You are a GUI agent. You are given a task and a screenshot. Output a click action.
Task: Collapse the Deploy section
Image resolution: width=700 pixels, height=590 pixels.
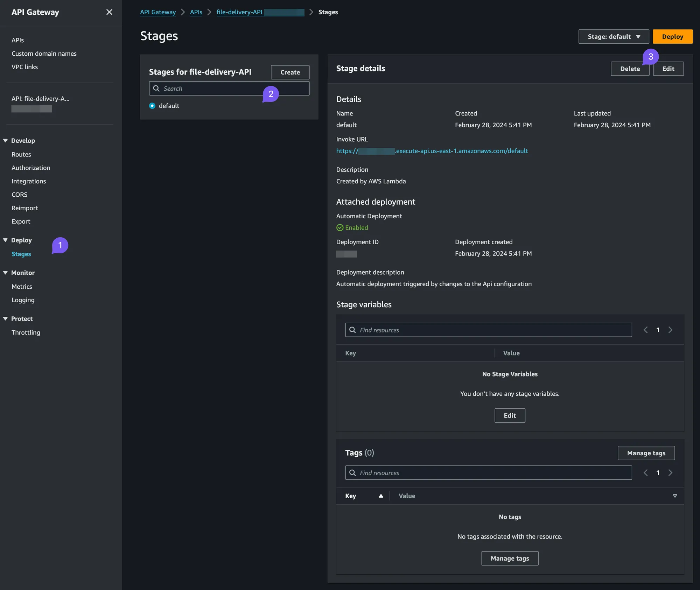(5, 240)
